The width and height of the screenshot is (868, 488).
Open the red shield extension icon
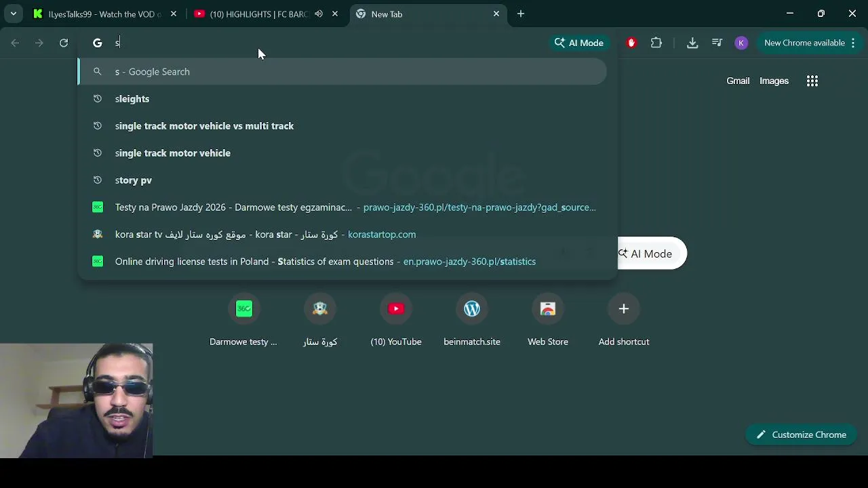tap(631, 43)
